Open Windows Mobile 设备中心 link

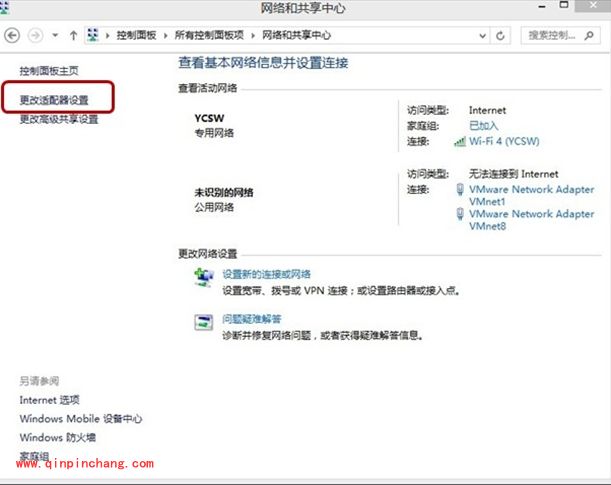pyautogui.click(x=81, y=419)
